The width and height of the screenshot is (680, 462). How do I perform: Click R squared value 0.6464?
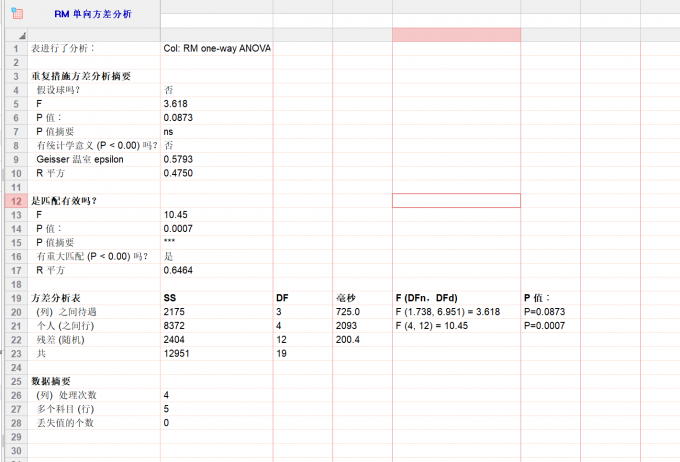click(x=178, y=271)
